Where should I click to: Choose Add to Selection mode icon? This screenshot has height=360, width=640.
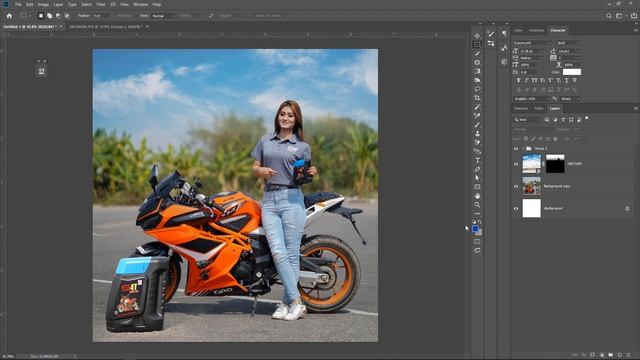pyautogui.click(x=49, y=16)
